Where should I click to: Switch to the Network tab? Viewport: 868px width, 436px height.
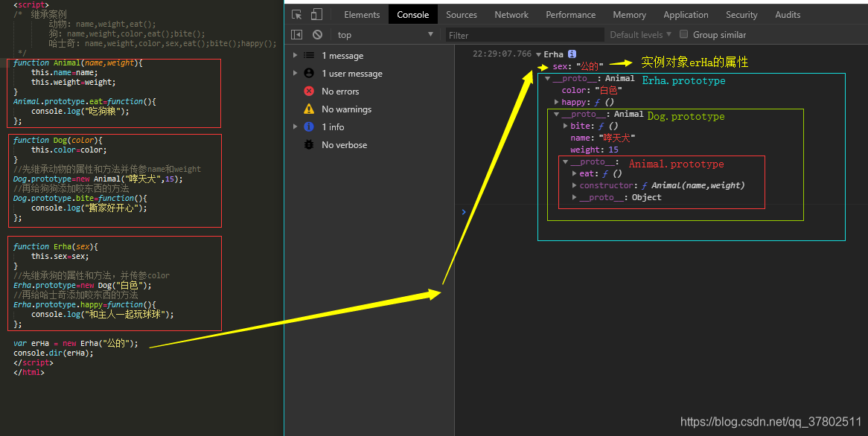(x=511, y=15)
